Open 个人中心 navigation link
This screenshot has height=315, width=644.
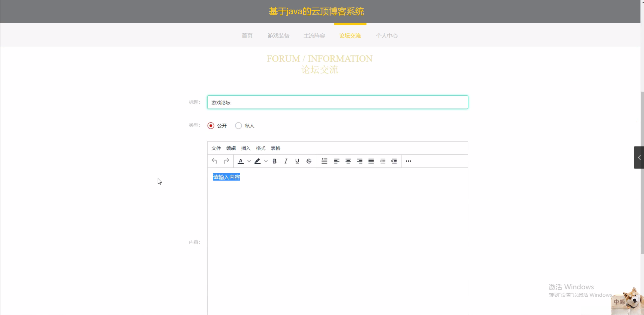(x=387, y=36)
